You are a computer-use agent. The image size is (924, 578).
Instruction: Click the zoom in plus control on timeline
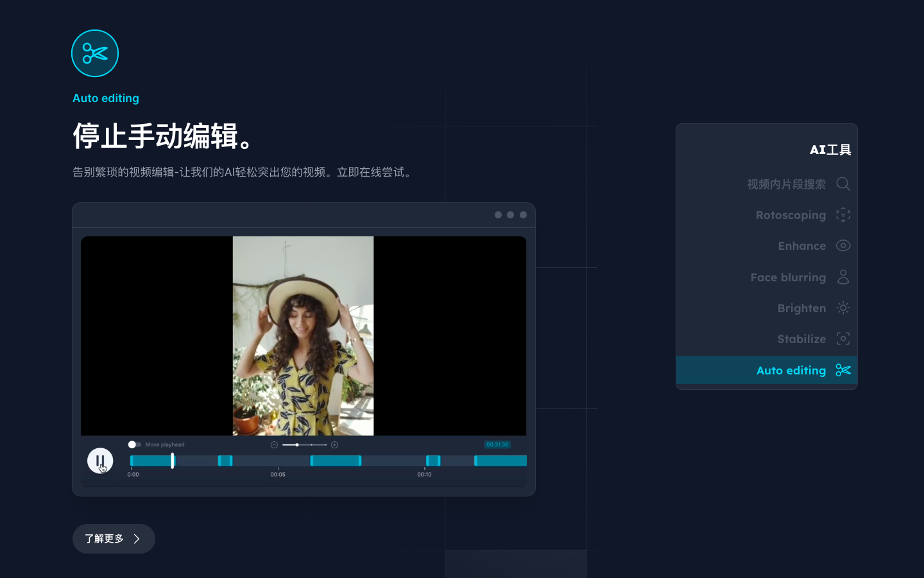coord(334,444)
